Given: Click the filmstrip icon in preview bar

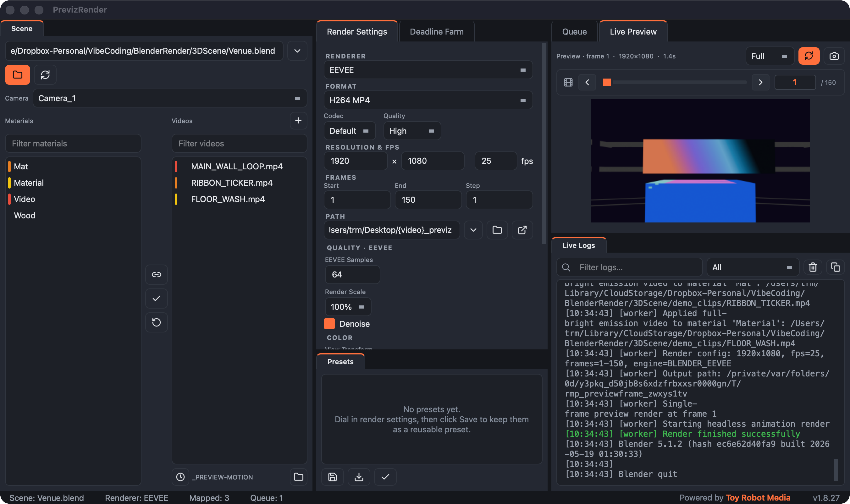Looking at the screenshot, I should pos(568,82).
